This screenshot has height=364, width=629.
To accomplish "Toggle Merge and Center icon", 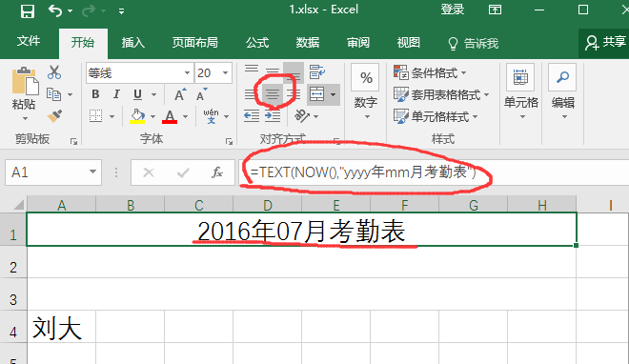I will 317,94.
